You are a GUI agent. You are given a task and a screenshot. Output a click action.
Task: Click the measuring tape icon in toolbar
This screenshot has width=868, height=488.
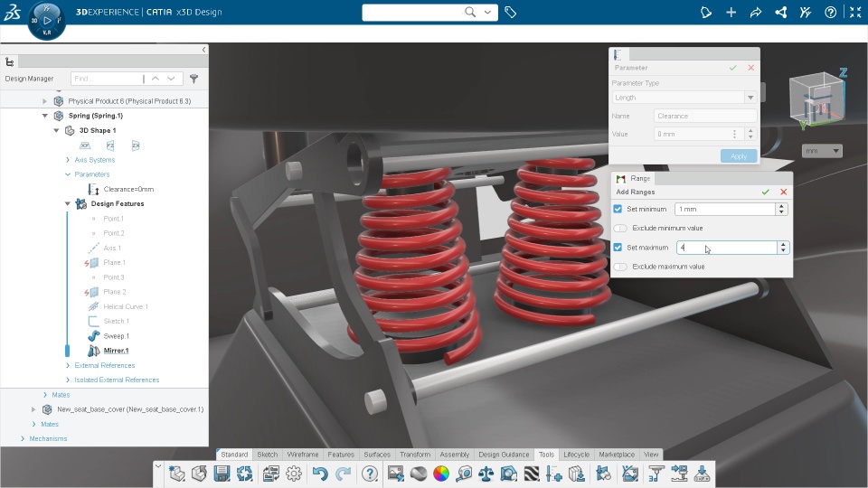click(465, 474)
